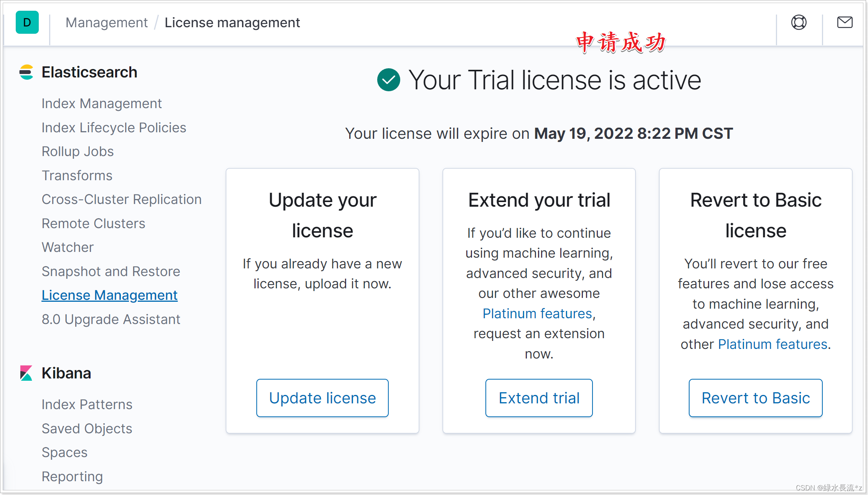Click the Update license button
Image resolution: width=868 pixels, height=495 pixels.
click(322, 398)
